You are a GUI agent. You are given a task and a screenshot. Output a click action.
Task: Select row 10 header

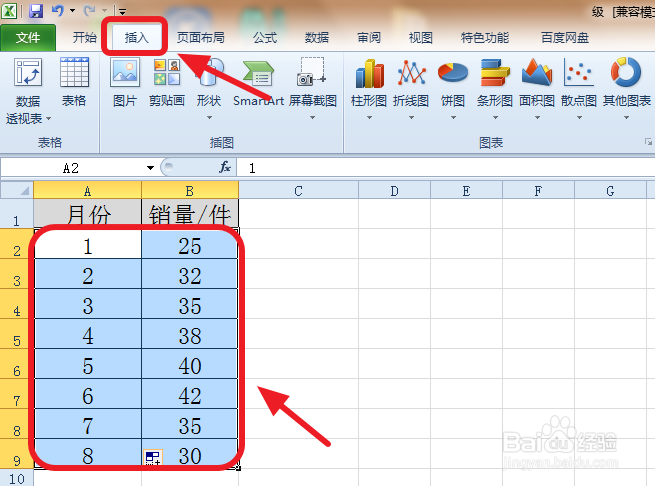pyautogui.click(x=16, y=478)
